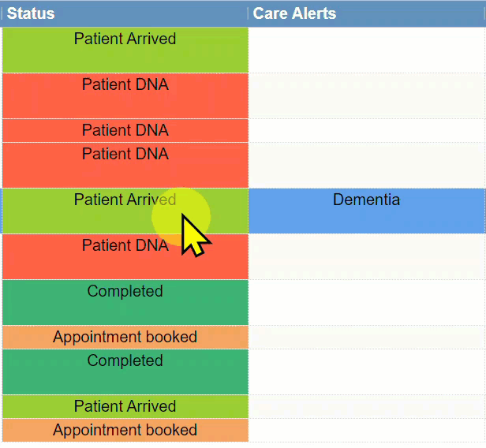Screen dimensions: 486x448
Task: Select the second Patient DNA status cell
Action: coord(125,130)
